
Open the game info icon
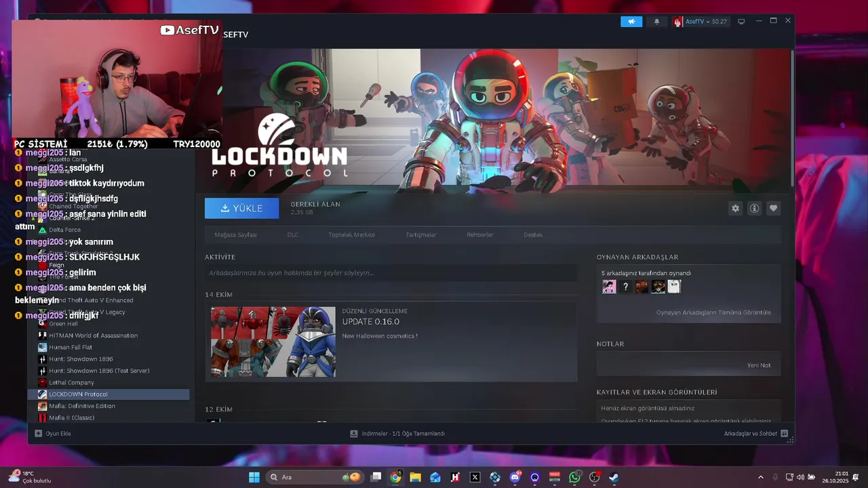click(754, 208)
